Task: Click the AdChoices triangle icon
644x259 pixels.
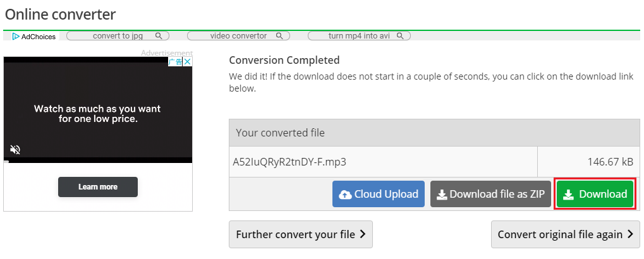Action: click(x=16, y=37)
